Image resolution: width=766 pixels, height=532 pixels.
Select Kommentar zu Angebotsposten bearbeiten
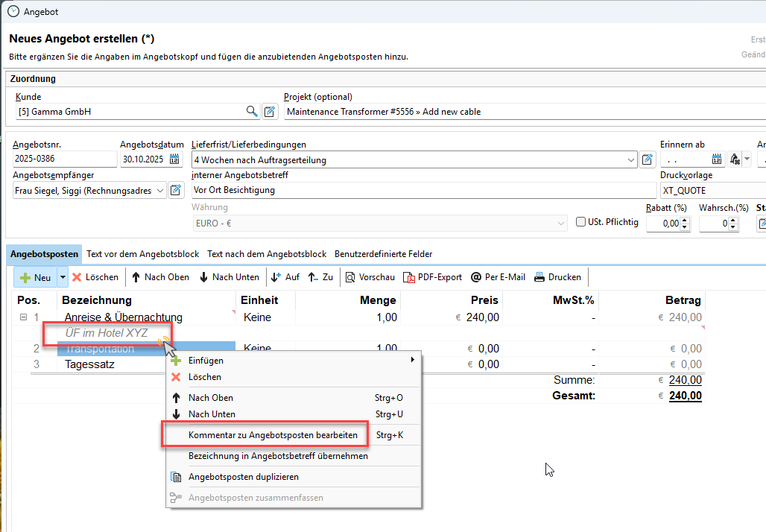pos(273,435)
